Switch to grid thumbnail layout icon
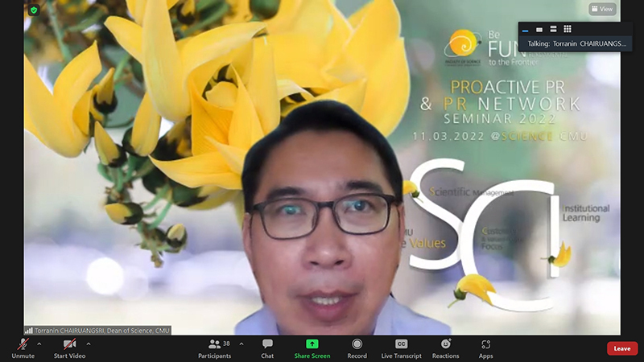Viewport: 644px width, 362px height. point(568,29)
